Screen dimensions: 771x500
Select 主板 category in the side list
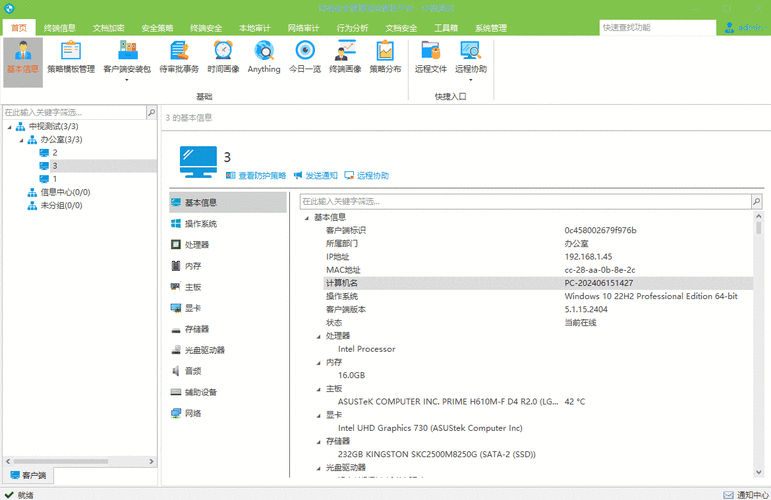(228, 287)
